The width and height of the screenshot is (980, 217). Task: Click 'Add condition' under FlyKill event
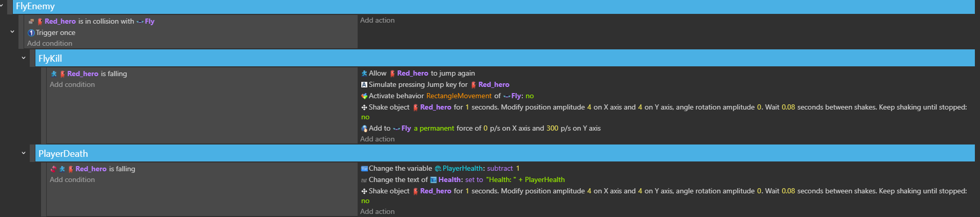72,85
